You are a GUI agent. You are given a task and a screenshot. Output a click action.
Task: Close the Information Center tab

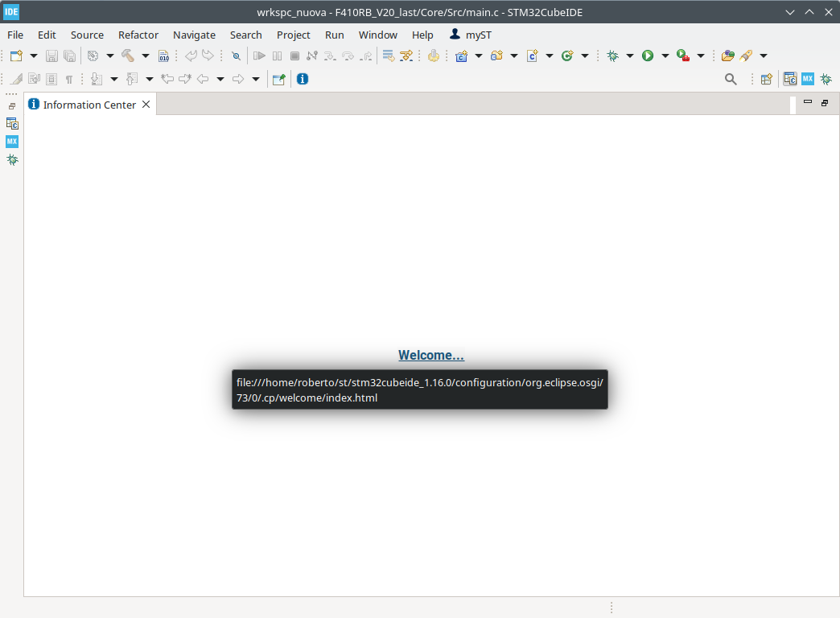coord(146,104)
